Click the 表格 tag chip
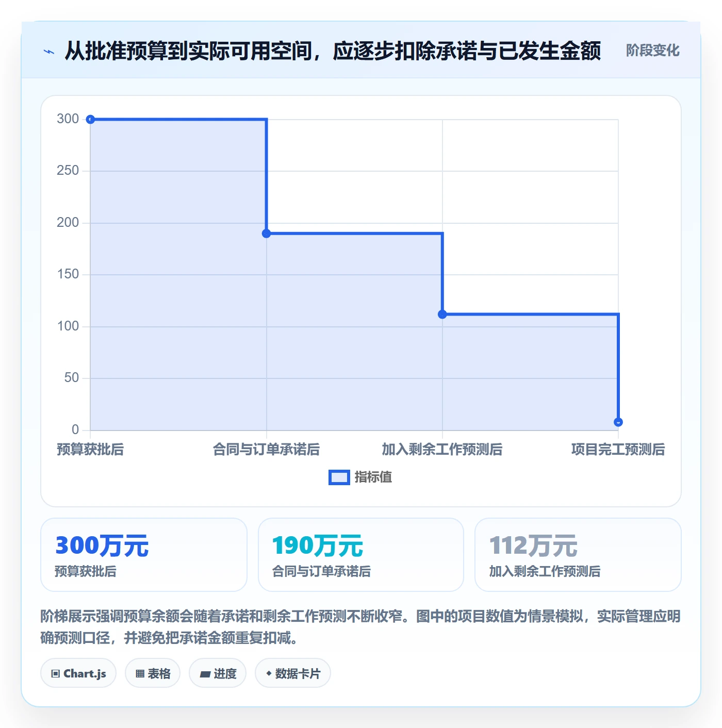 point(153,673)
